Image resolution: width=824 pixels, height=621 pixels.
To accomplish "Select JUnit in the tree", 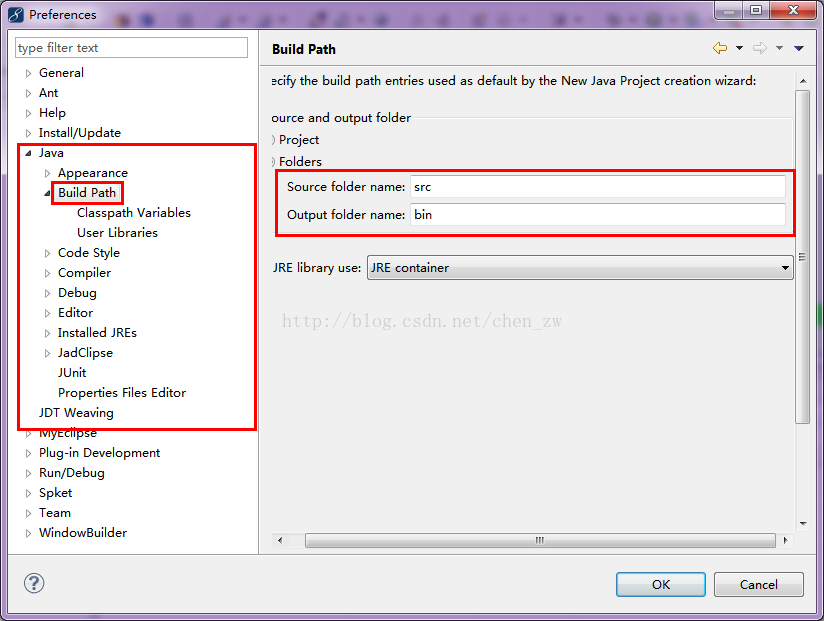I will [72, 372].
